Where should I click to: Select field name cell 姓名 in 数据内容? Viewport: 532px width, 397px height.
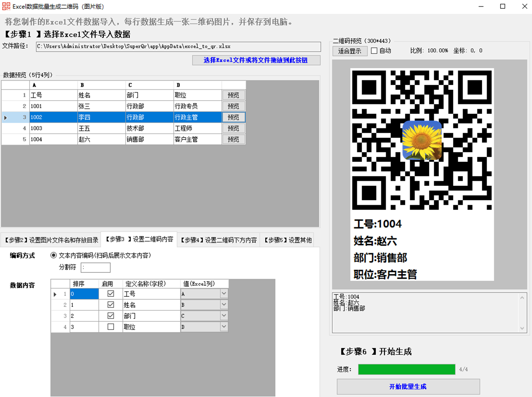[151, 305]
